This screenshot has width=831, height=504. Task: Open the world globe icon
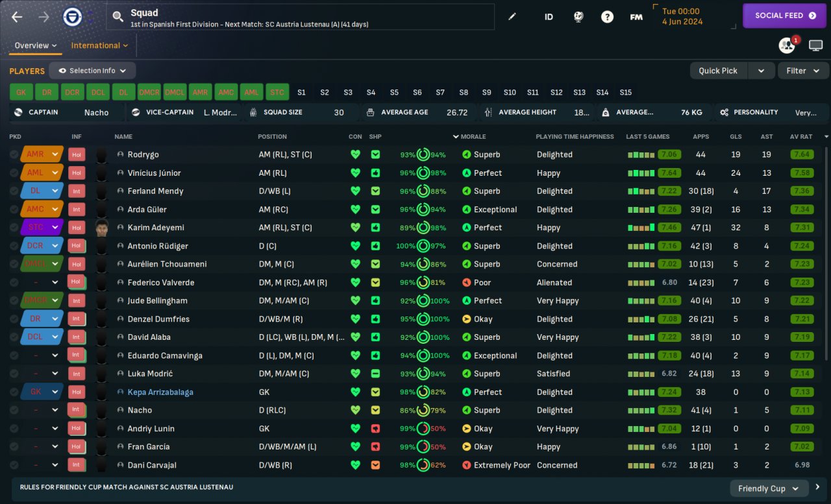pyautogui.click(x=578, y=17)
